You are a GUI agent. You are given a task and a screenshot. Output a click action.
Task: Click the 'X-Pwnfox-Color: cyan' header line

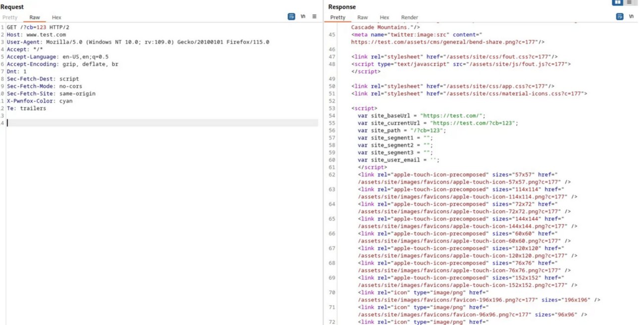pos(40,101)
